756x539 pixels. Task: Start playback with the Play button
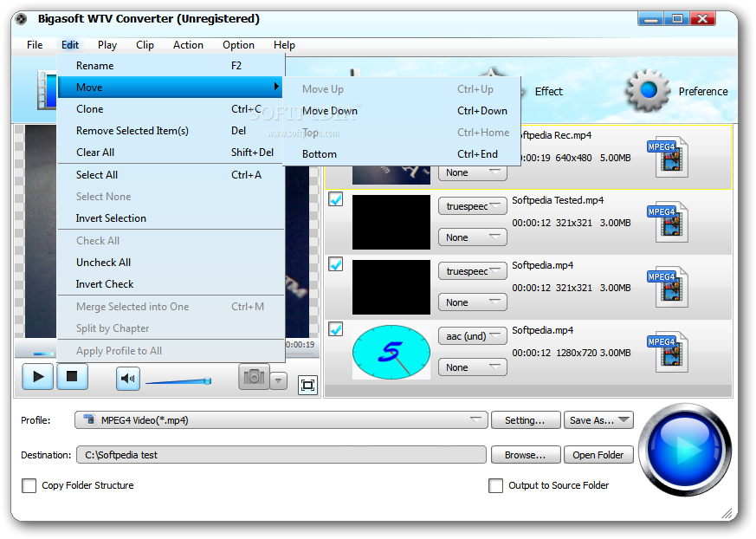tap(37, 377)
